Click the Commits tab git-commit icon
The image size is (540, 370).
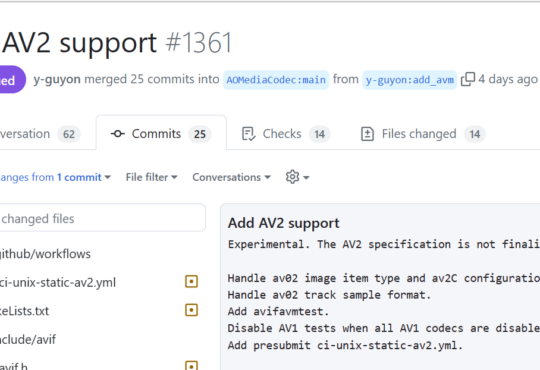118,134
